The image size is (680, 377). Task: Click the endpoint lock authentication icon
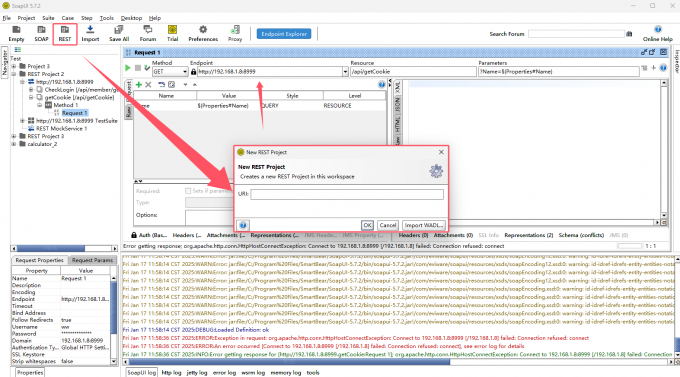193,72
